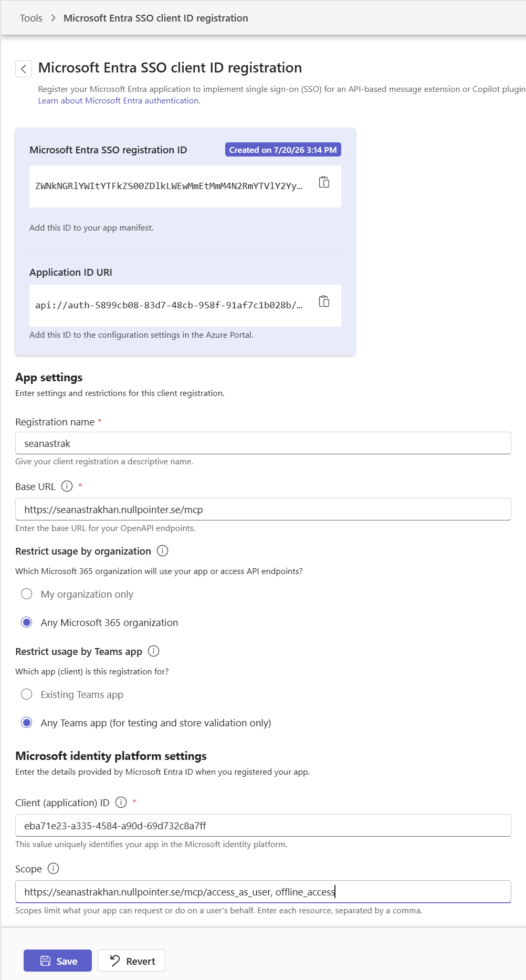The height and width of the screenshot is (980, 526).
Task: Save the client registration
Action: coord(58,961)
